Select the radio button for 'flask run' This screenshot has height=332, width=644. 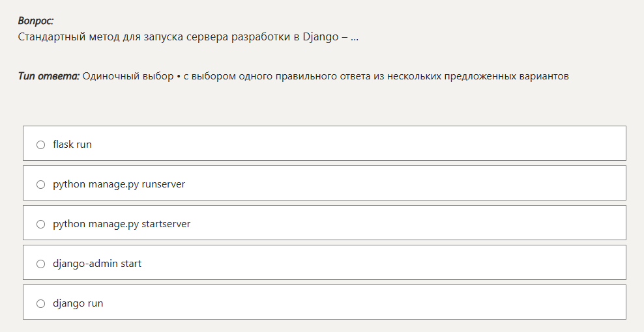coord(40,145)
